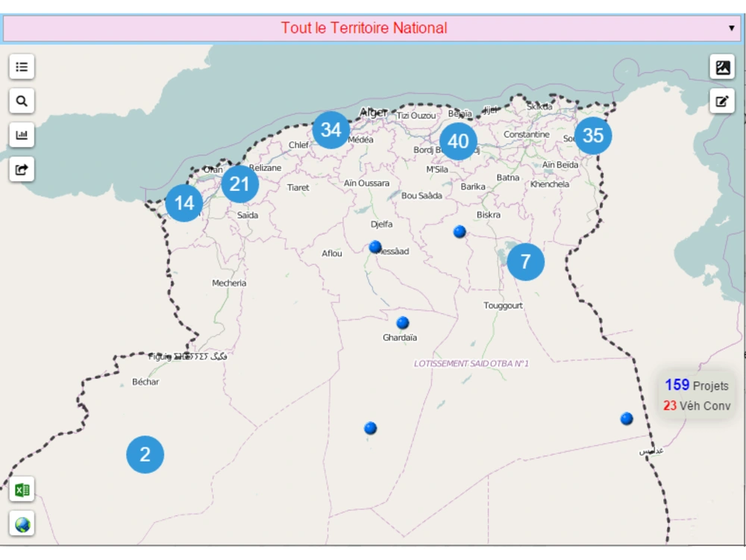Viewport: 746px width, 560px height.
Task: Click the share/export arrow icon
Action: [x=22, y=169]
